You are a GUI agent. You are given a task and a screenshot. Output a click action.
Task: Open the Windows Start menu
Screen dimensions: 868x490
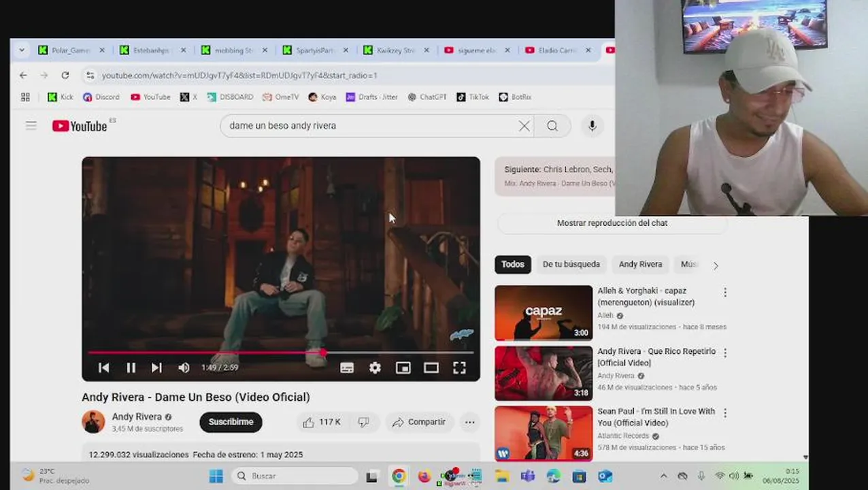tap(216, 476)
